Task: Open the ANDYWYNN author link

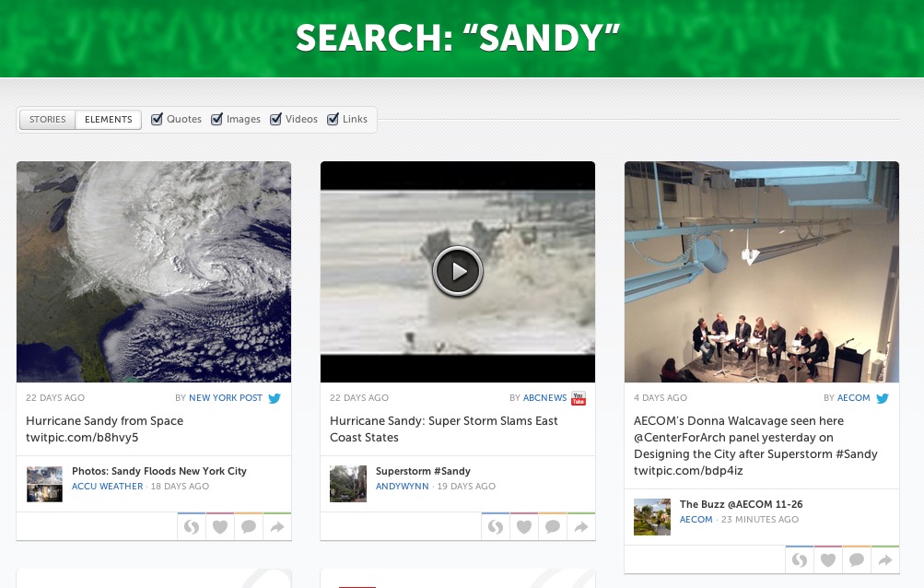Action: [403, 486]
